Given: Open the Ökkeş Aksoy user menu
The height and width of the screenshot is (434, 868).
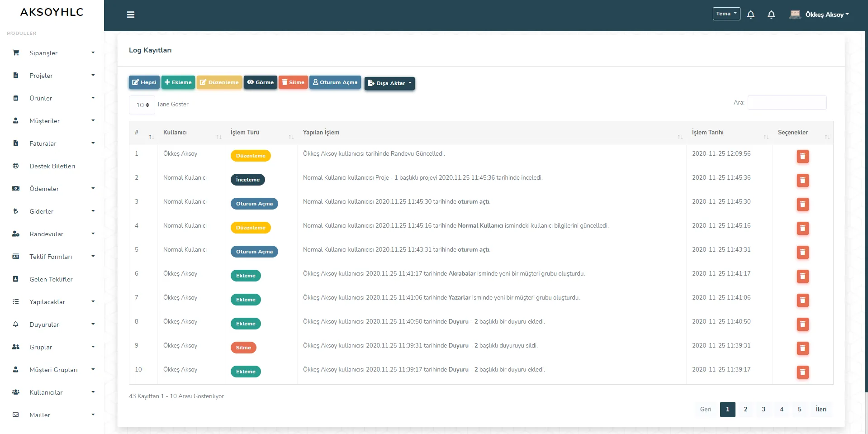Looking at the screenshot, I should tap(827, 14).
